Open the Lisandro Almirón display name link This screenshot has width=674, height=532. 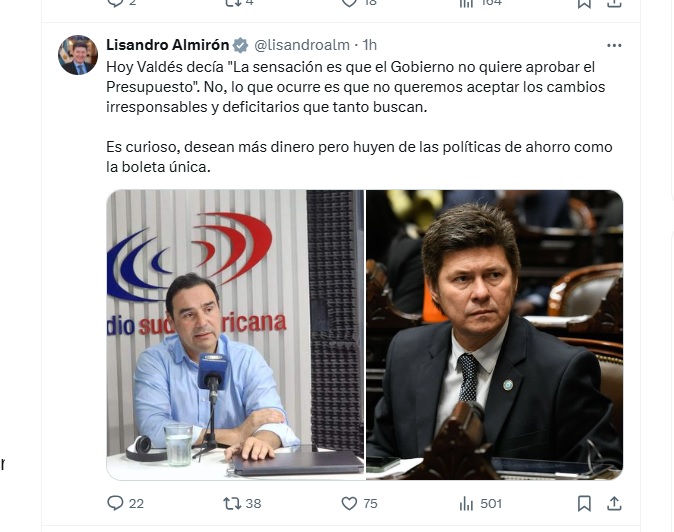pos(168,45)
